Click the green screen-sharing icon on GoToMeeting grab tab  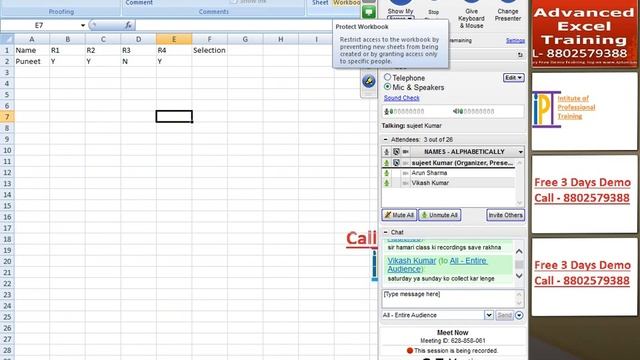click(369, 12)
